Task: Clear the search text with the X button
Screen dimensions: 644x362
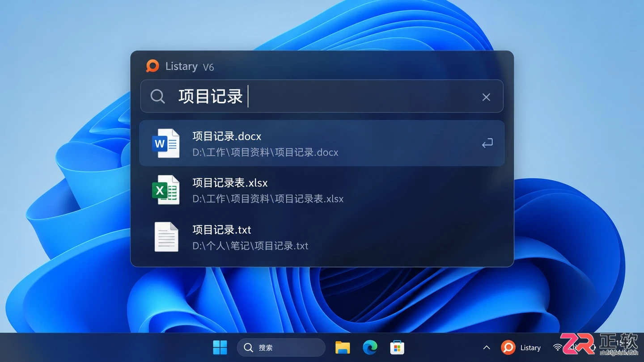Action: click(486, 97)
